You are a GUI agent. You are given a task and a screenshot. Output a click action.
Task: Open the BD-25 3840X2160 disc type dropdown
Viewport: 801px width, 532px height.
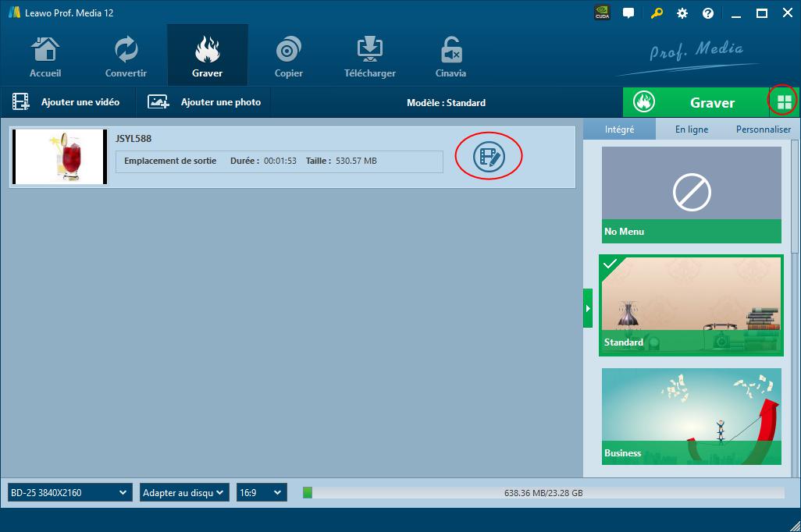[x=70, y=493]
